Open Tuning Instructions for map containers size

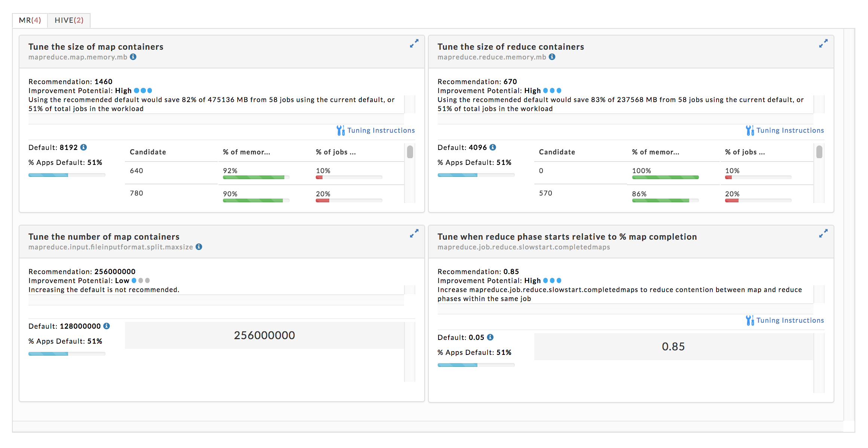(x=381, y=131)
